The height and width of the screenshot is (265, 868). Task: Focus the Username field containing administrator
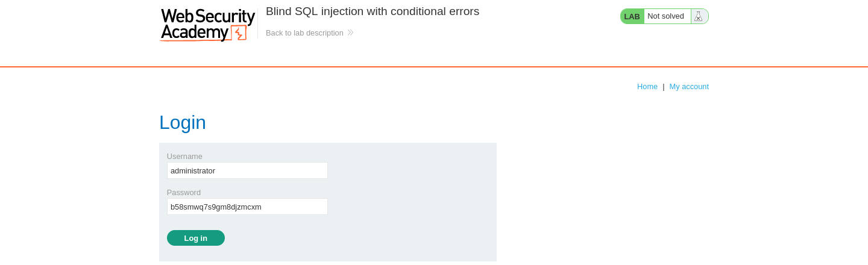247,170
